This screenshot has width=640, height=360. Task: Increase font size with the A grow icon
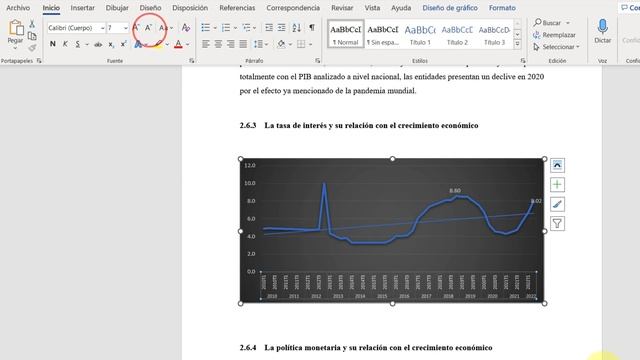136,28
